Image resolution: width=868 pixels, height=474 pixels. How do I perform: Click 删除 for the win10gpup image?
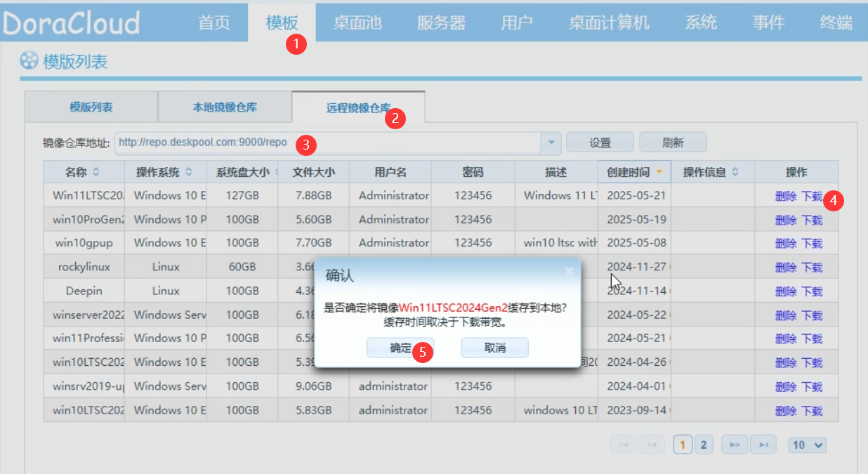point(786,244)
